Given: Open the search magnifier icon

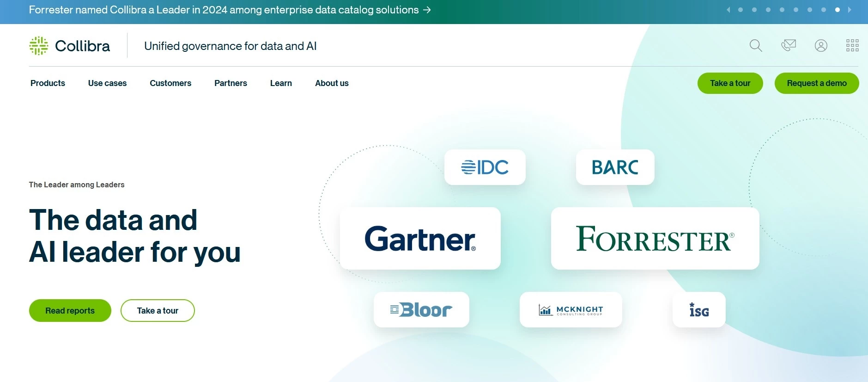Looking at the screenshot, I should point(756,46).
